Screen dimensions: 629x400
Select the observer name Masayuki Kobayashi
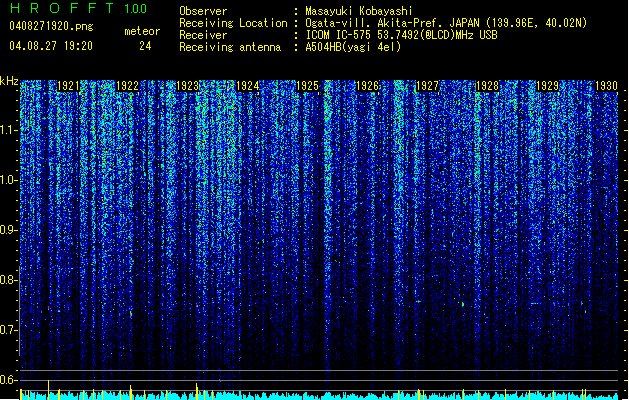(x=359, y=11)
